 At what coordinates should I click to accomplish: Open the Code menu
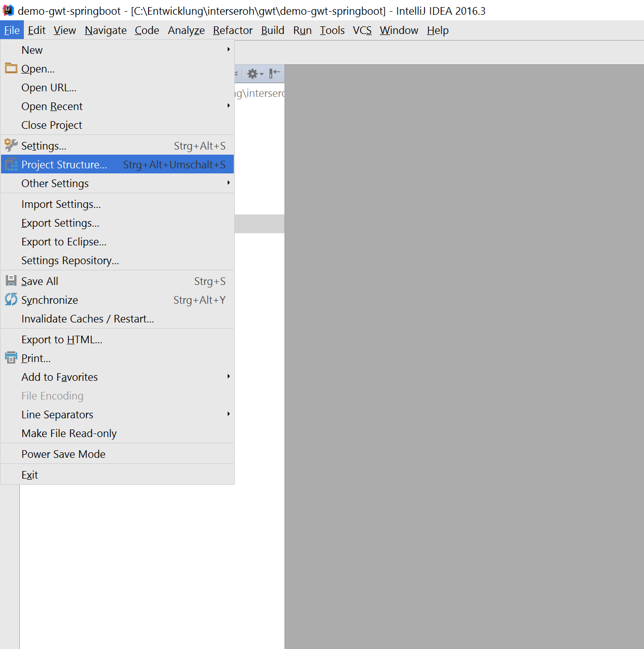[x=147, y=30]
